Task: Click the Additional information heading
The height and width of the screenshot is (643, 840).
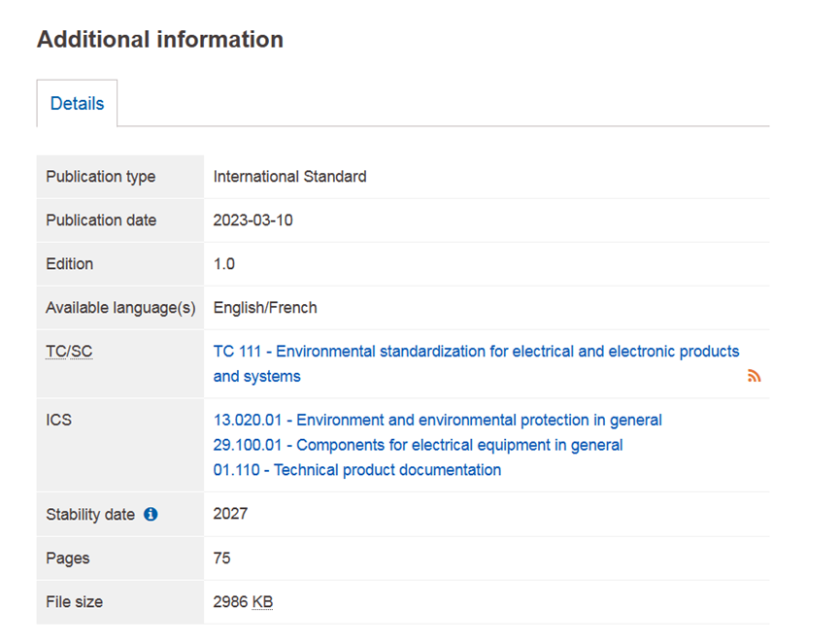Action: click(x=160, y=40)
